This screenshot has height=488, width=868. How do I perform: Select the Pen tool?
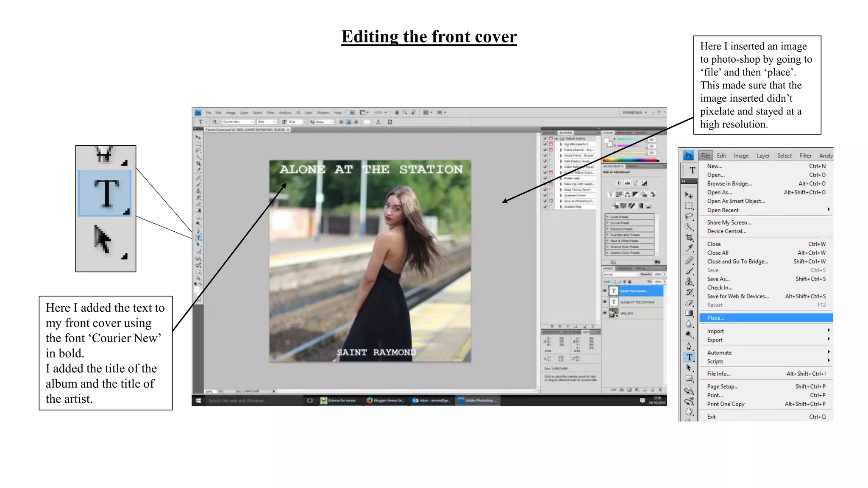tap(689, 347)
